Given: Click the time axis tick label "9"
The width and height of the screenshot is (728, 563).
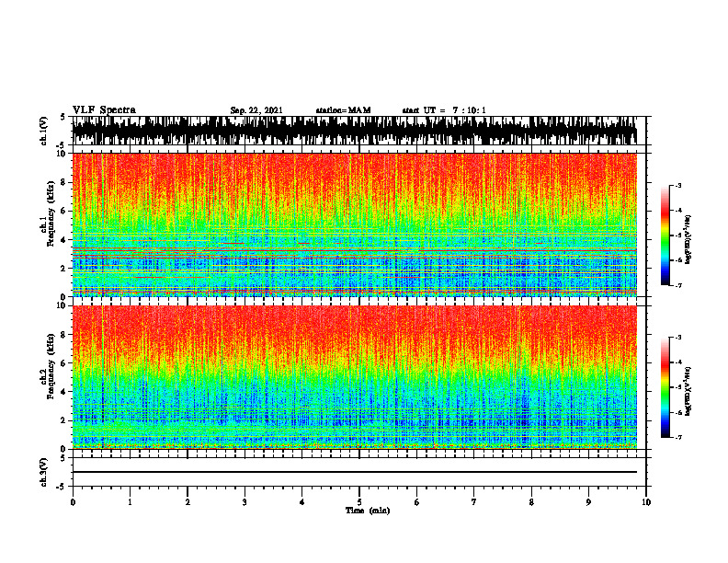Looking at the screenshot, I should pos(588,502).
